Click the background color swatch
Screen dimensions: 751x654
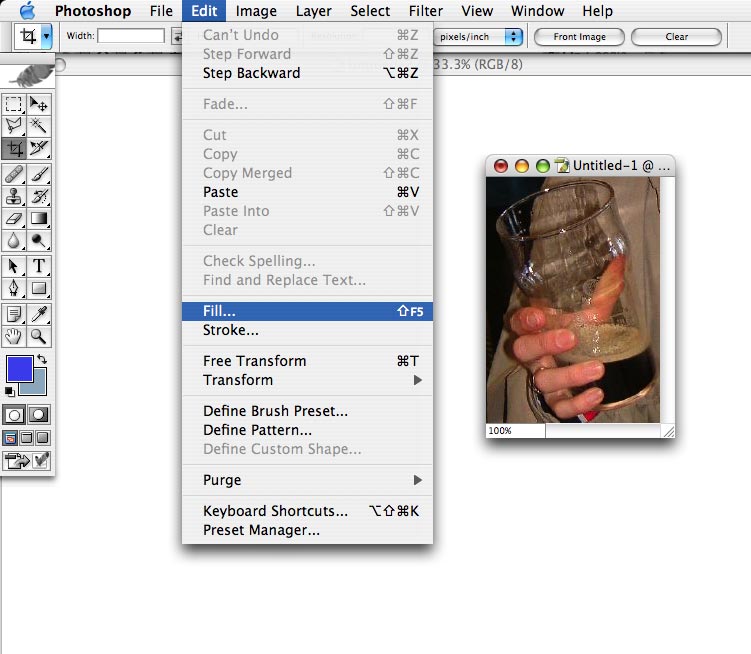tap(40, 387)
